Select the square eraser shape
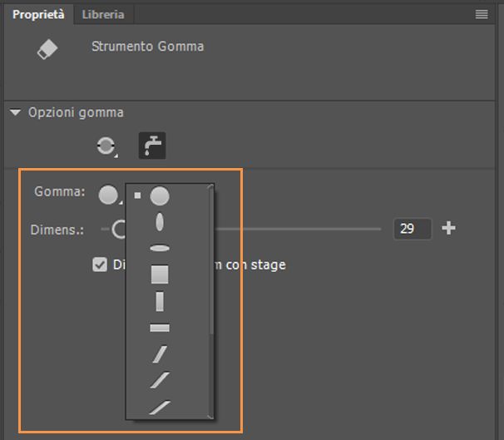Image resolution: width=504 pixels, height=440 pixels. 160,274
